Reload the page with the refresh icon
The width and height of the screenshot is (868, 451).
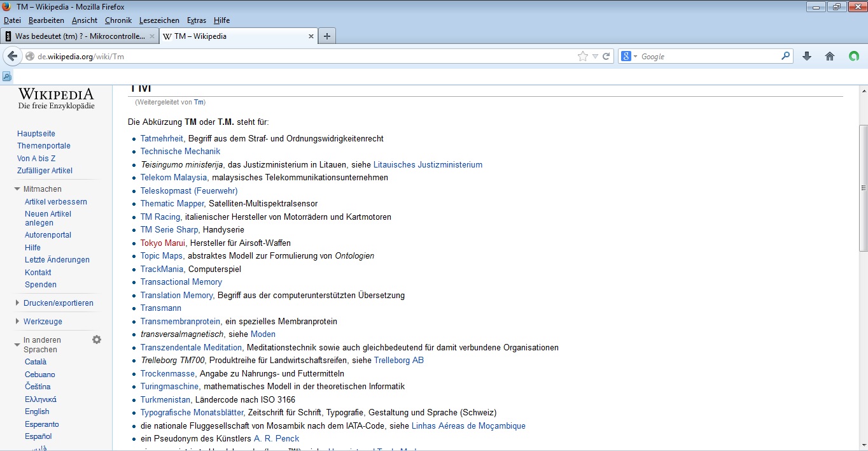point(606,56)
